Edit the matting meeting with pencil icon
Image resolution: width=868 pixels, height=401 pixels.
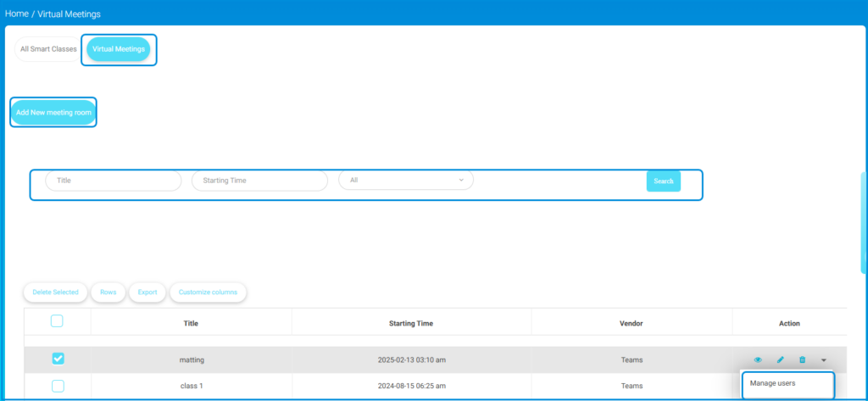[x=781, y=360]
